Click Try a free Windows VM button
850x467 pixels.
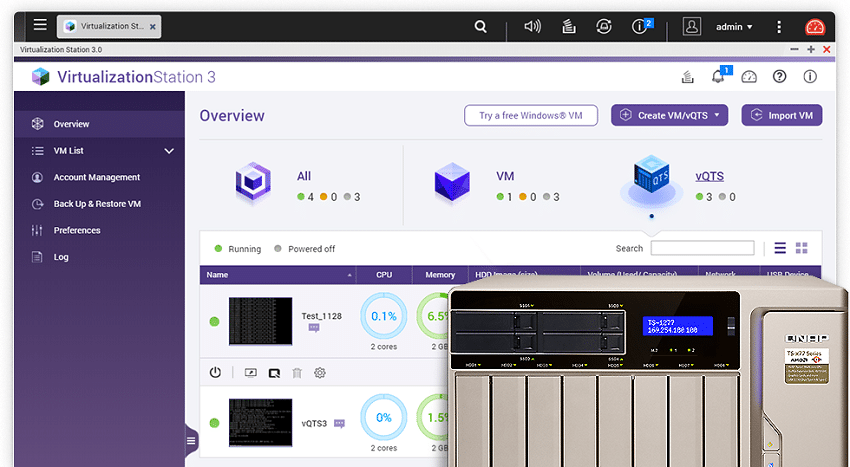point(531,116)
